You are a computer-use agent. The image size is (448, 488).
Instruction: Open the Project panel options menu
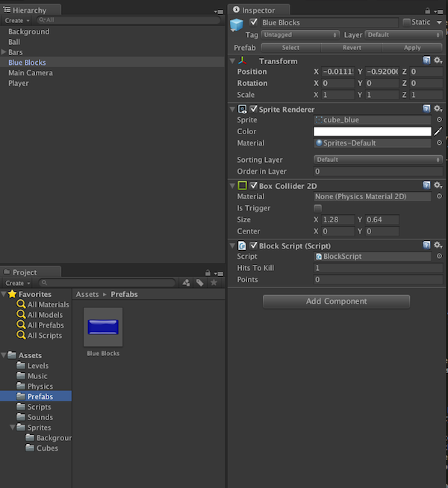[x=219, y=274]
